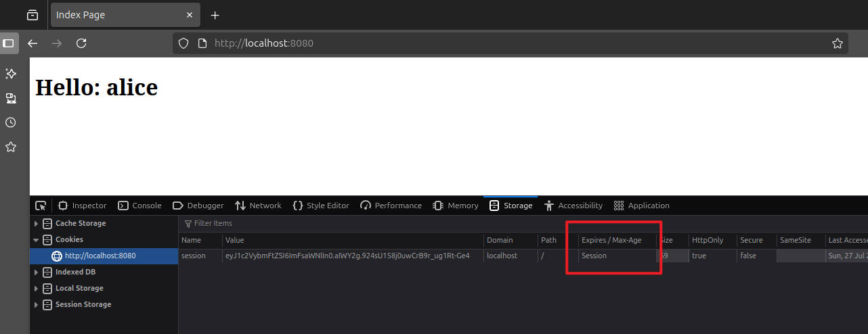Expand the Cache Storage tree node
Image resolution: width=868 pixels, height=334 pixels.
pyautogui.click(x=36, y=224)
